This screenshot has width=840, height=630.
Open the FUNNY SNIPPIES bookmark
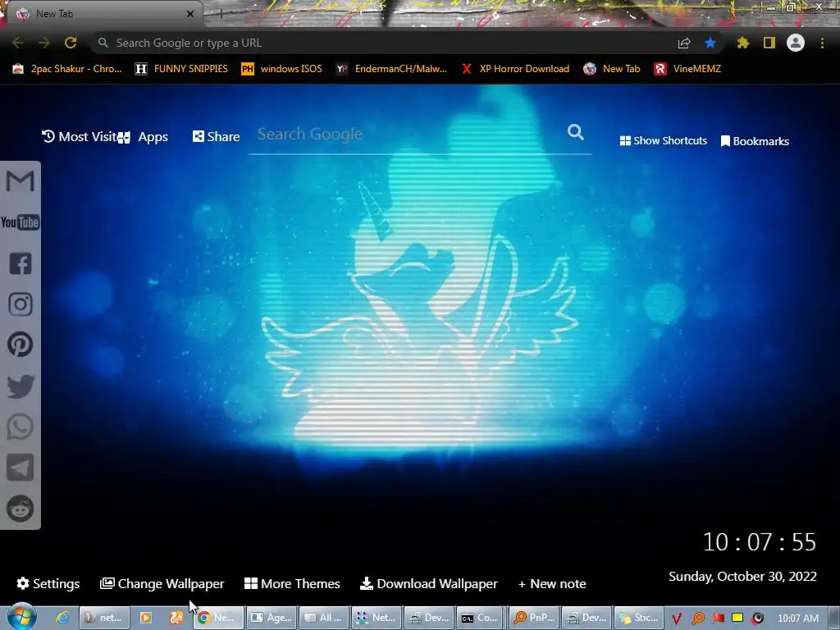click(181, 69)
